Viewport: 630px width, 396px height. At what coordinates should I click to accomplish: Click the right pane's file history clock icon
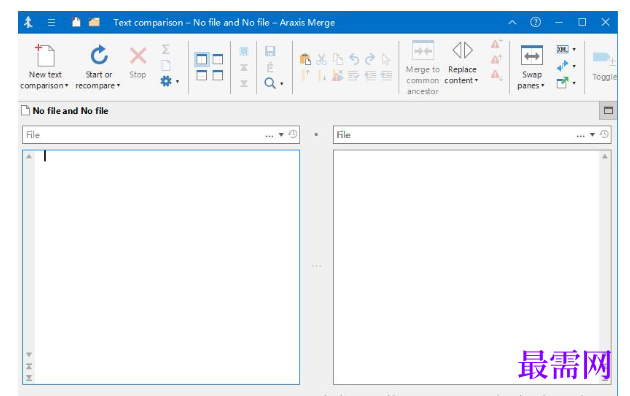point(604,135)
